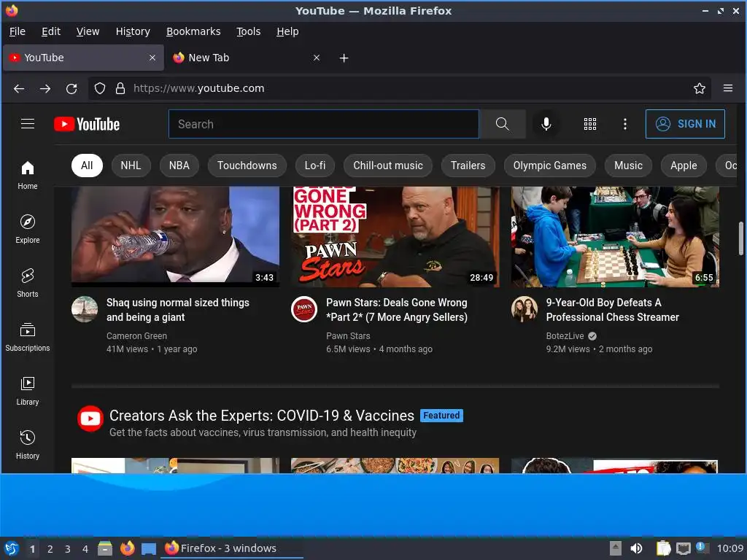Play the chess match thumbnail video
747x560 pixels.
pyautogui.click(x=615, y=237)
